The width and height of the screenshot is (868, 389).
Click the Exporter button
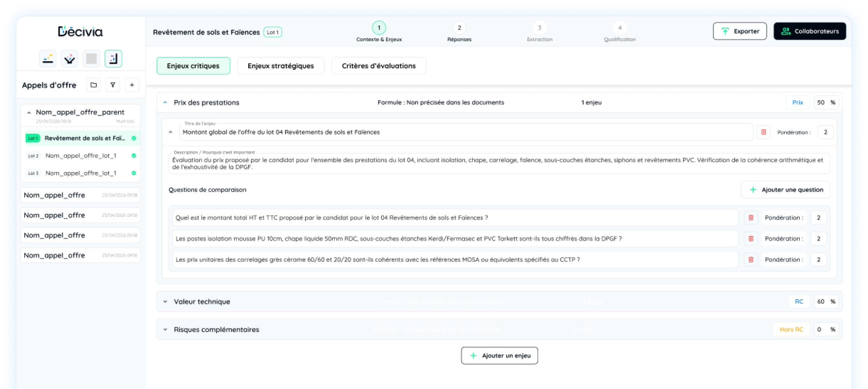[740, 31]
